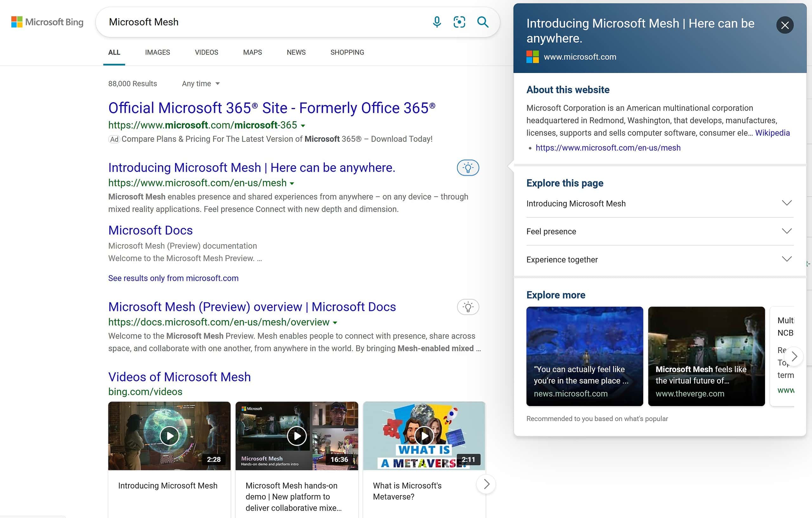Open visual search camera icon
The height and width of the screenshot is (518, 812).
[x=459, y=22]
